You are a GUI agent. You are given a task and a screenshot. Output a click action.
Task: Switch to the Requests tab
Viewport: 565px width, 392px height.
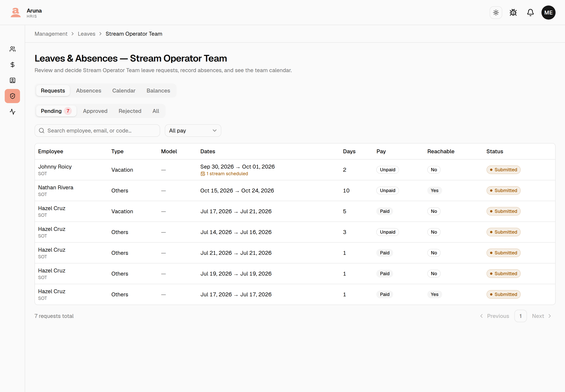click(53, 91)
